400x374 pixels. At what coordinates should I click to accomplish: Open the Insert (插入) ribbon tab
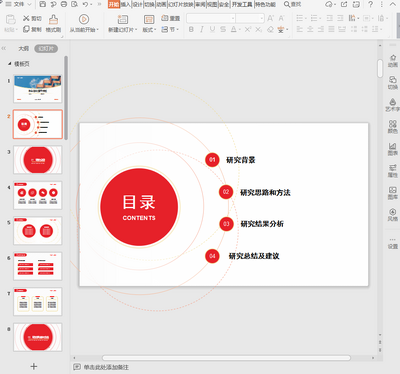125,4
